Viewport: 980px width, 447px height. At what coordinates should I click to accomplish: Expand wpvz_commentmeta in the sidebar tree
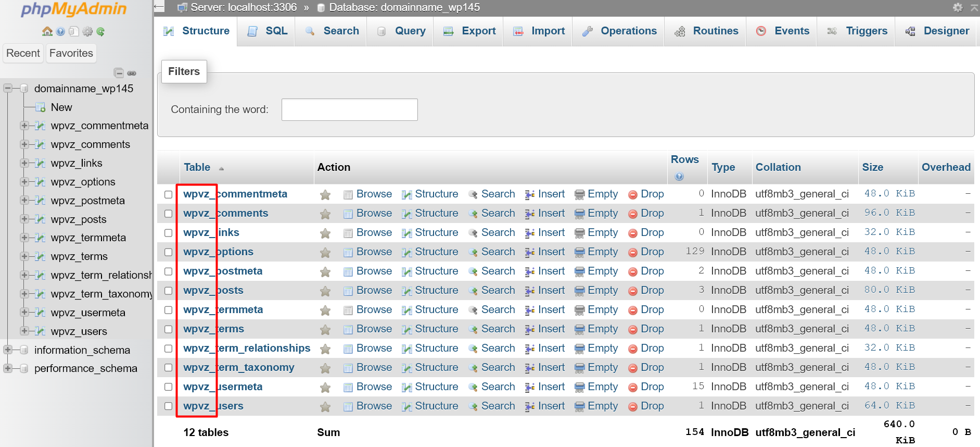coord(24,126)
